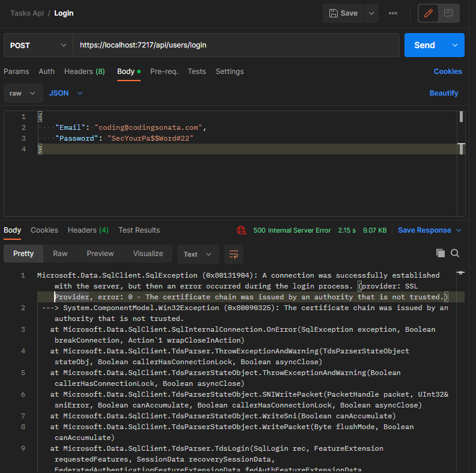Toggle the wrap lines icon
Viewport: 476px width, 473px height.
point(234,254)
